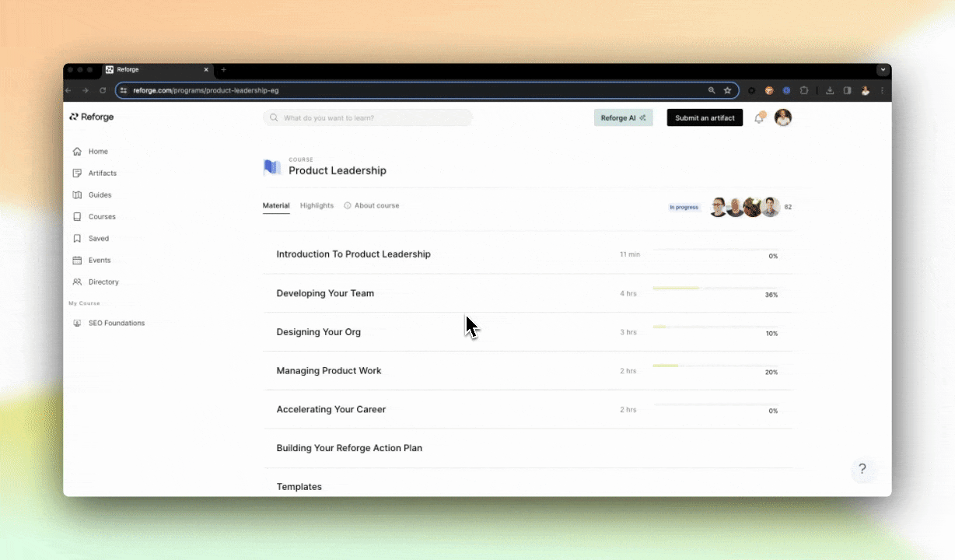Viewport: 955px width, 560px height.
Task: Close the Reforge browser tab
Action: point(206,69)
